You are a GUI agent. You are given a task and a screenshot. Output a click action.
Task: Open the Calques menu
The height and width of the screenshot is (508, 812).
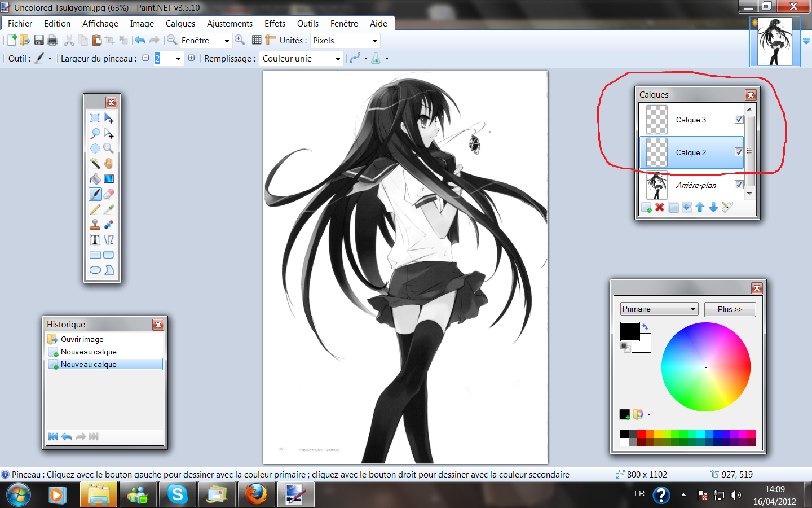click(180, 23)
